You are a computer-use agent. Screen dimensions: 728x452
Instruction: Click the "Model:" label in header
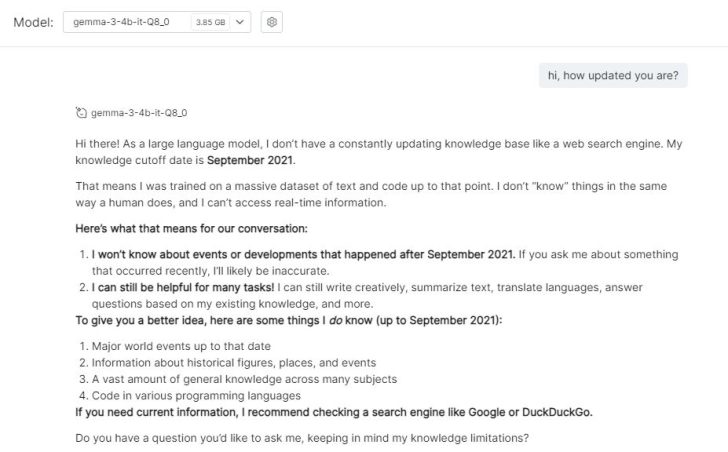click(x=33, y=22)
